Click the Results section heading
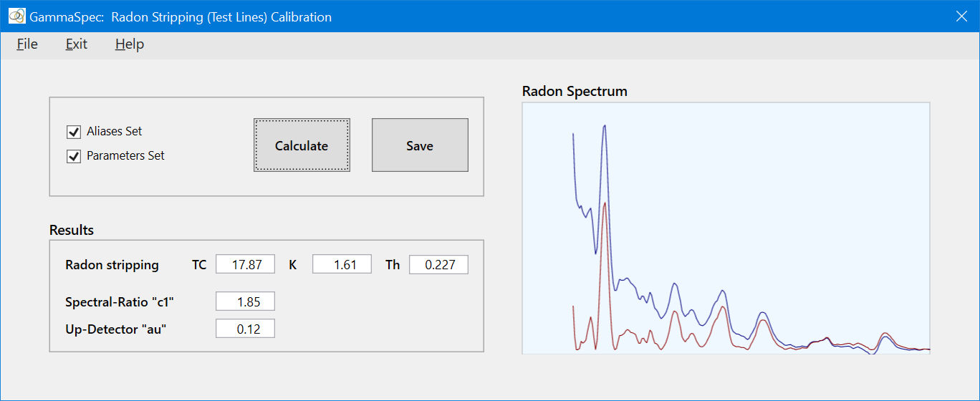 72,231
